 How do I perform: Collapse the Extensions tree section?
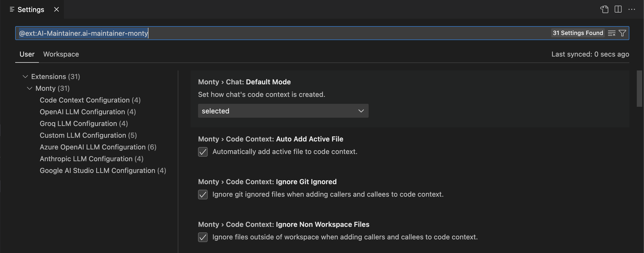pos(25,77)
